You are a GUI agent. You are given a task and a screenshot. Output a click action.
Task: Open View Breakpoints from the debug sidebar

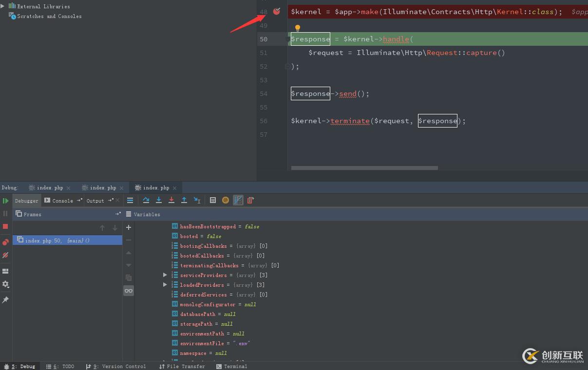[5, 242]
